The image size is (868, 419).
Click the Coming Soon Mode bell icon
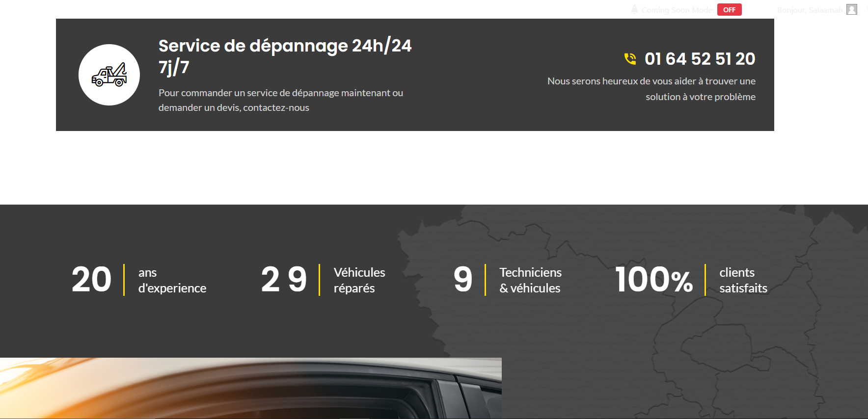click(x=634, y=9)
